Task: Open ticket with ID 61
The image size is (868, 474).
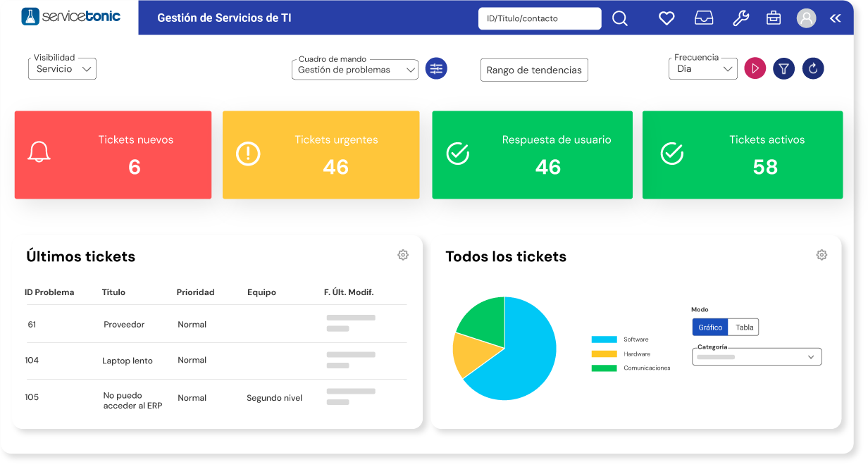Action: (x=32, y=324)
